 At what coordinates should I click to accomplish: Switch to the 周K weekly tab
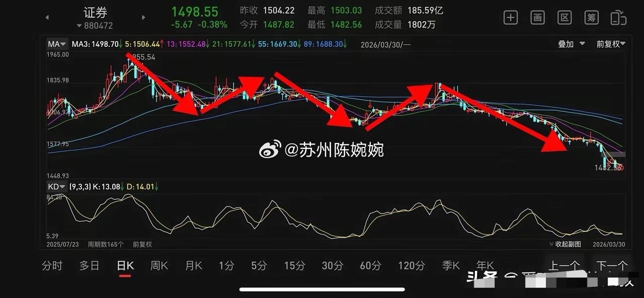click(x=158, y=266)
